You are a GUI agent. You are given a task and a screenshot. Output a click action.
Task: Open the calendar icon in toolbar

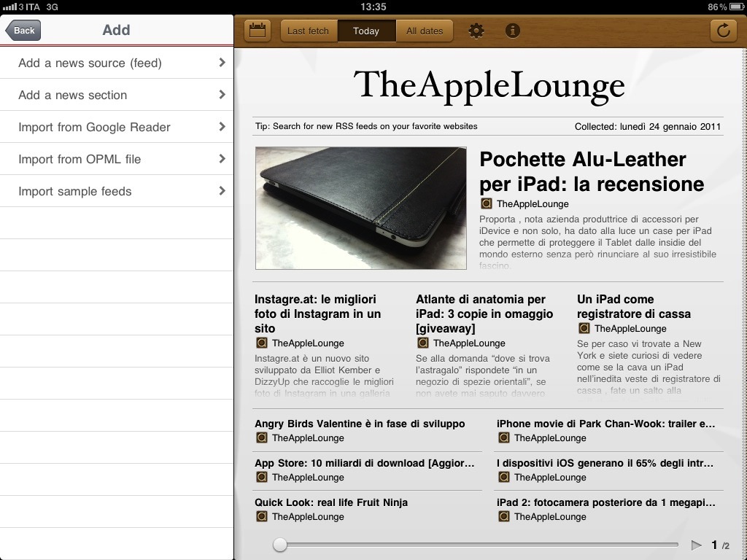[x=258, y=31]
